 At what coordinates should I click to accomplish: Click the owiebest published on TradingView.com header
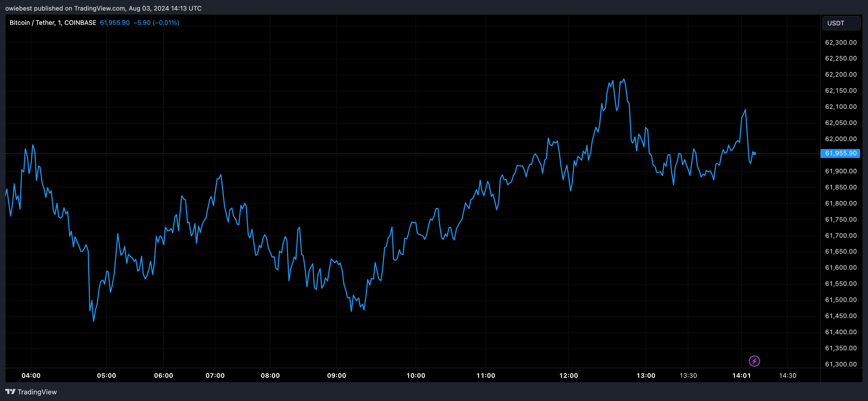tap(103, 8)
